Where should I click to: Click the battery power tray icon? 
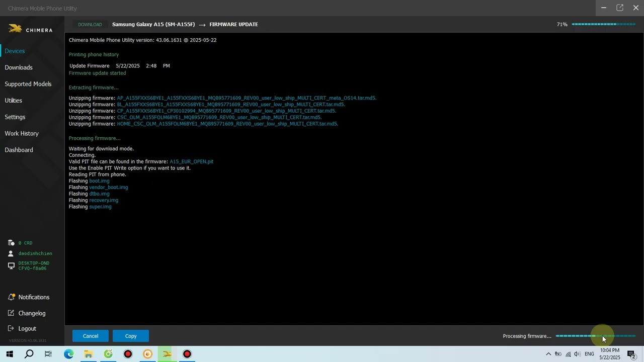point(558,354)
